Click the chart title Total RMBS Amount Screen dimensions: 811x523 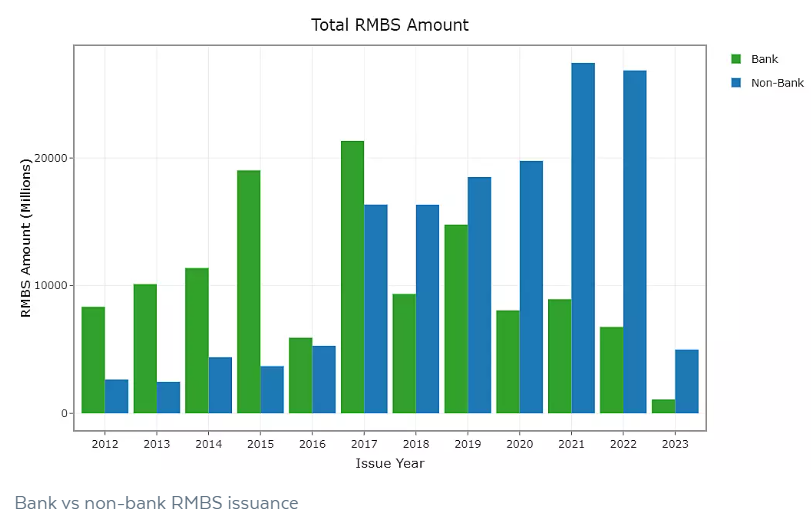(390, 25)
